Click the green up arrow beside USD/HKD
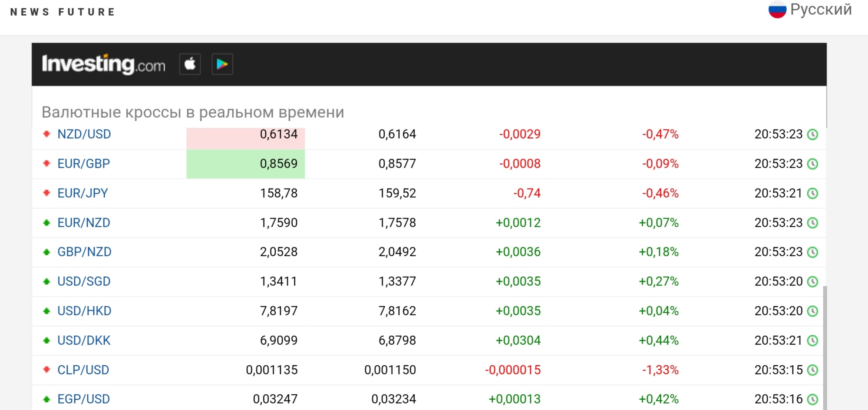The height and width of the screenshot is (410, 868). click(x=46, y=311)
